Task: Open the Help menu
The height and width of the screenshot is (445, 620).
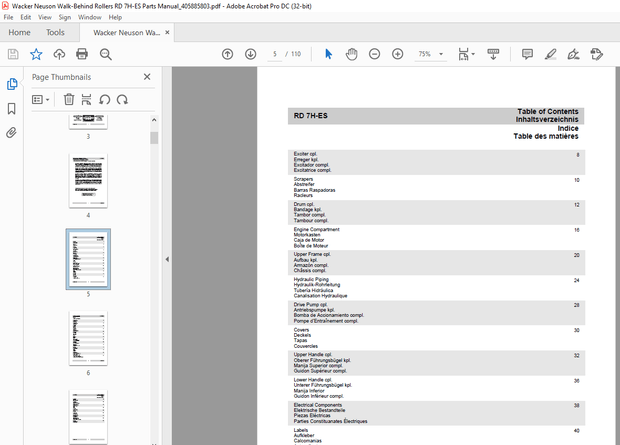Action: [x=115, y=17]
